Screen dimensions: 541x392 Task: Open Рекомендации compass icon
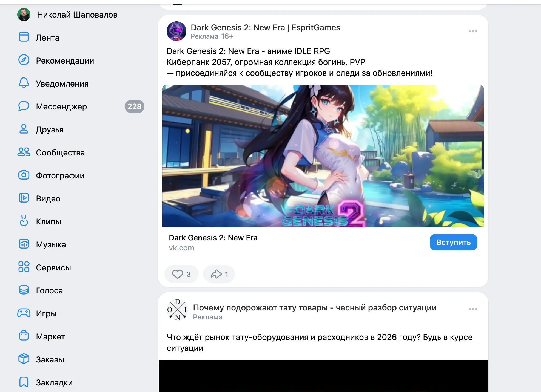[24, 60]
